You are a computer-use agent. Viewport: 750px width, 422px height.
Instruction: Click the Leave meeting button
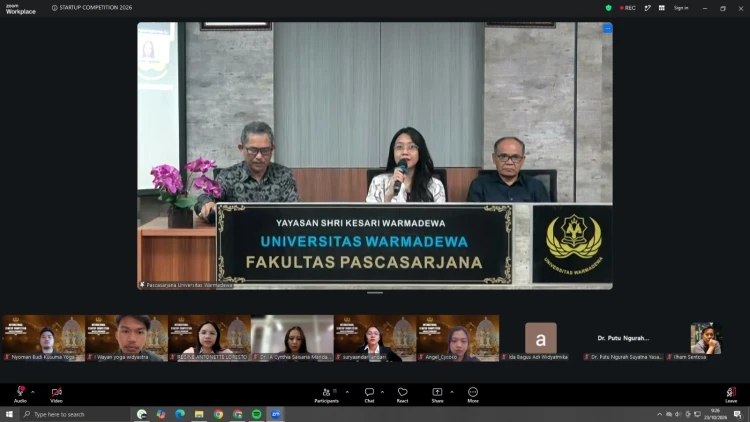point(731,395)
